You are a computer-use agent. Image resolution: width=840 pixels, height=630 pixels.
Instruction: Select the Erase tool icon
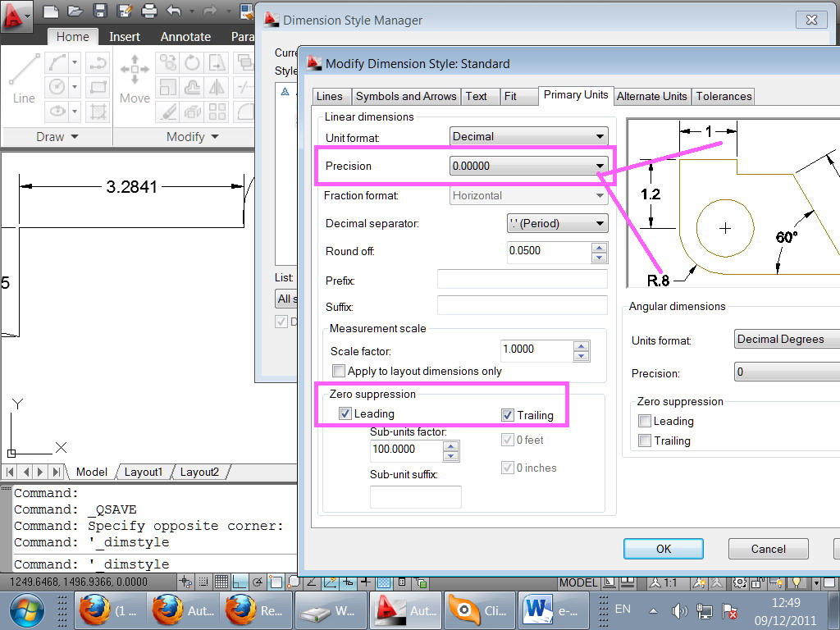167,112
